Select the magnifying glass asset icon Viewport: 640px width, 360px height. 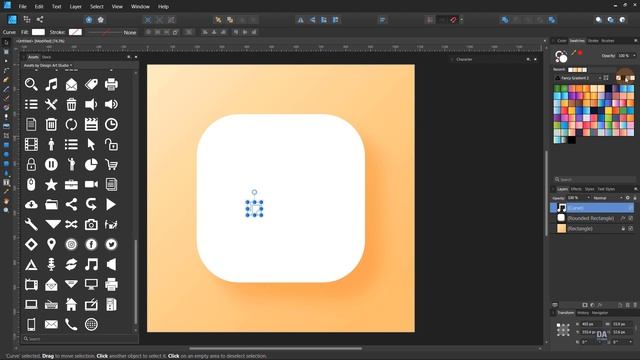pyautogui.click(x=31, y=84)
